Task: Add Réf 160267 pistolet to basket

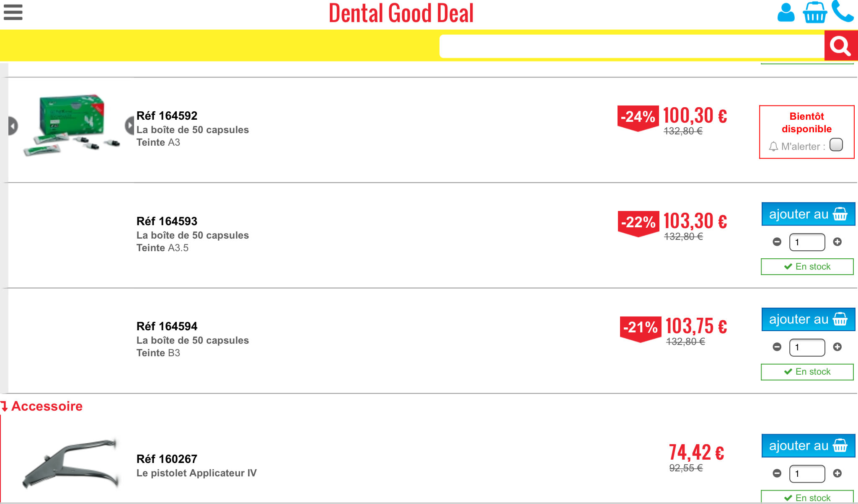Action: (808, 446)
